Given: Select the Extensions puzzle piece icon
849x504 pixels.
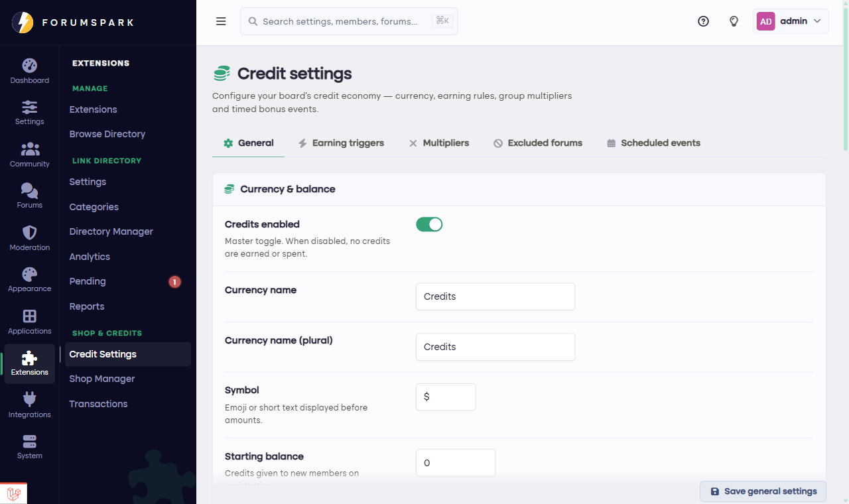Looking at the screenshot, I should click(x=29, y=357).
